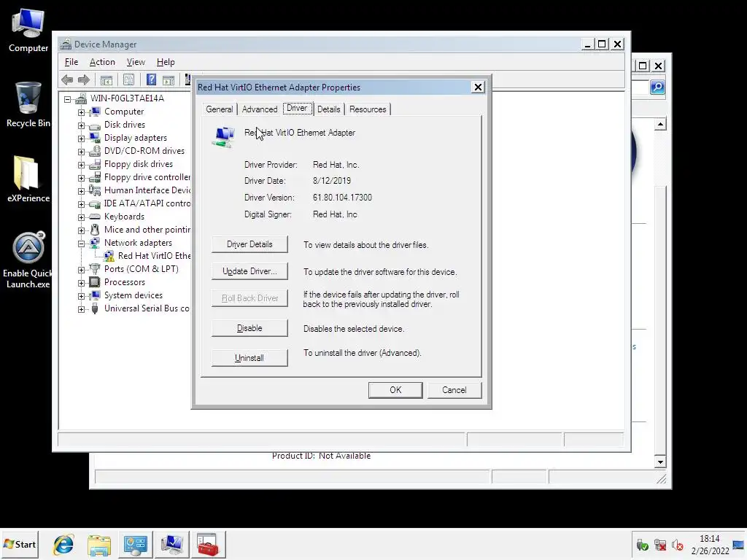Switch to the Resources tab

click(x=368, y=109)
